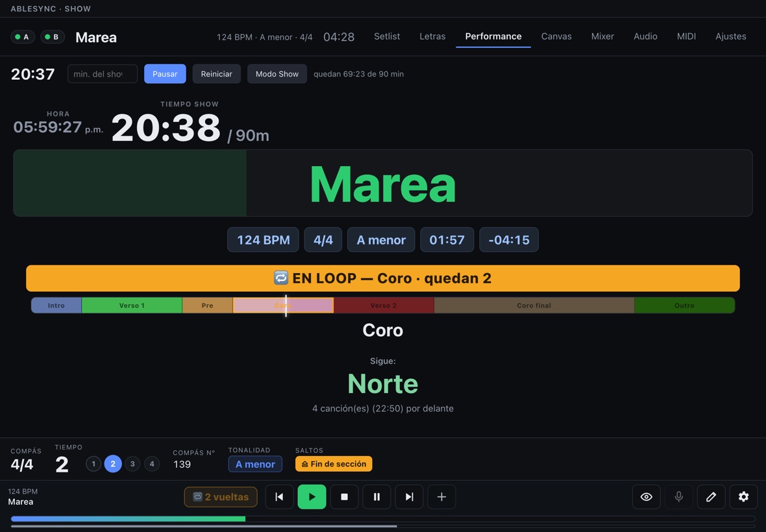Open the MIDI tab
Viewport: 766px width, 532px height.
(x=686, y=36)
